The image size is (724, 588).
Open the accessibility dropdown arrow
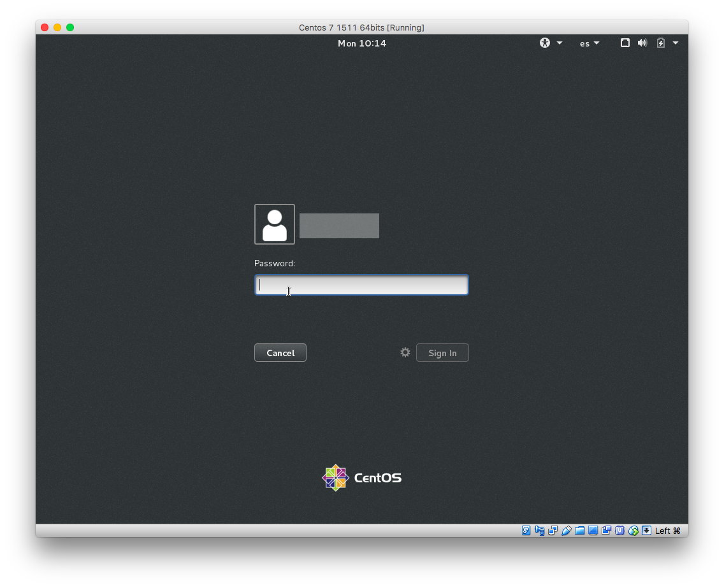[559, 43]
